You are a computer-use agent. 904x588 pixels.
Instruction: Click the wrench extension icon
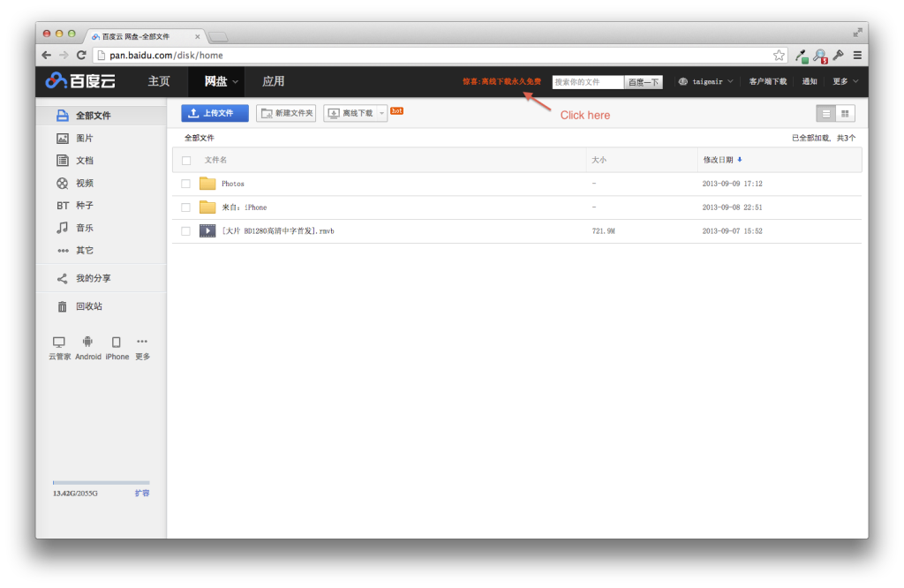839,56
